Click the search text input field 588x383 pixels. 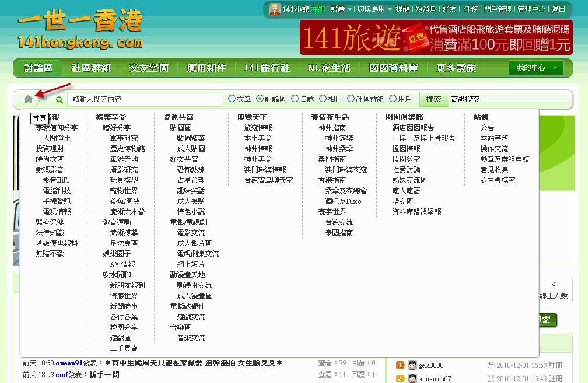click(145, 99)
